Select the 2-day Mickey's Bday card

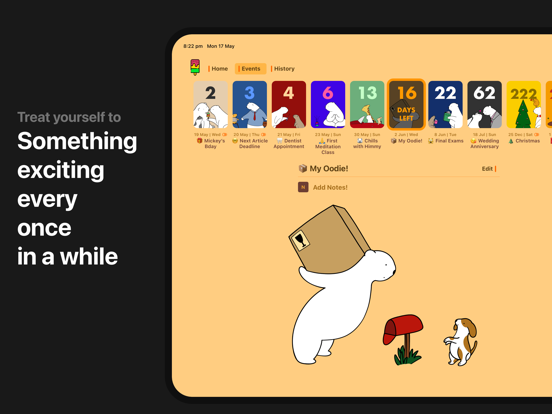(211, 105)
